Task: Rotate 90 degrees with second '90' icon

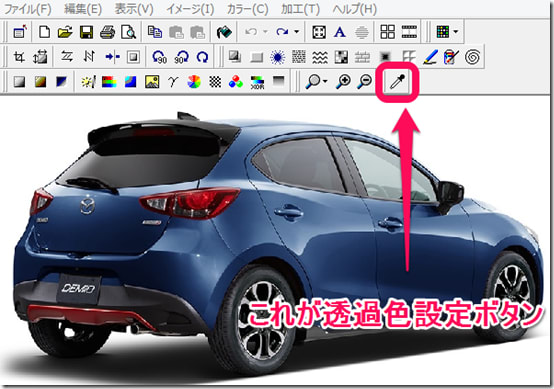Action: (x=181, y=57)
